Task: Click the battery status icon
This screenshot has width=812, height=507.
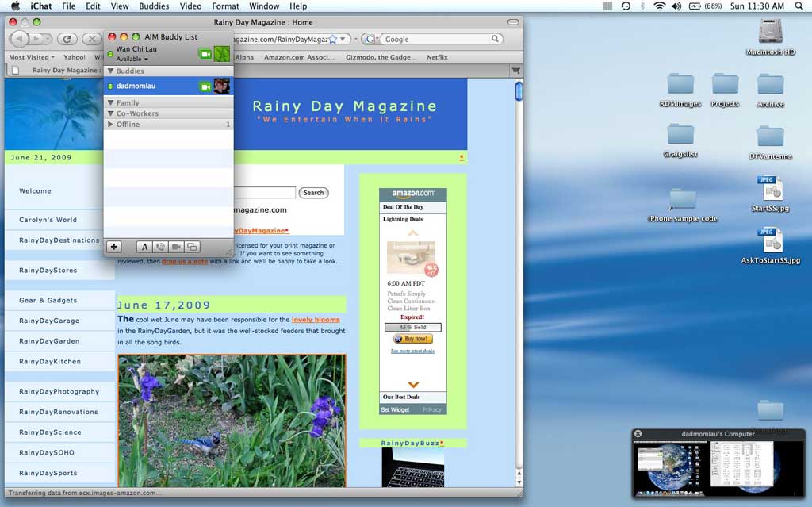Action: click(x=695, y=6)
